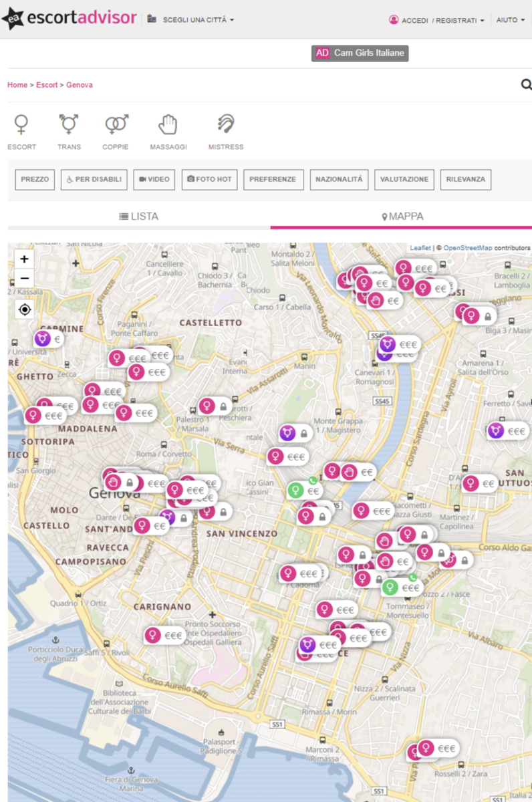Switch to the Mappa tab
532x802 pixels.
[402, 217]
